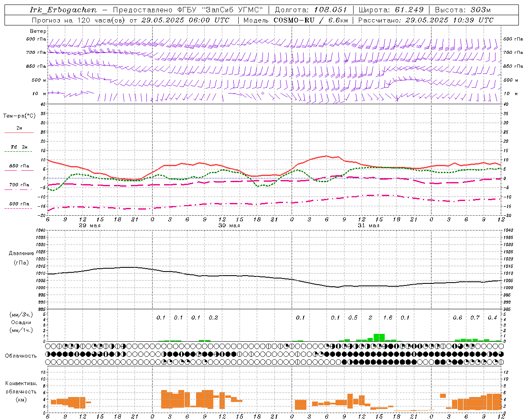Click the elevation value Высота: 303м
Screen dimensions: 525x420
click(x=463, y=10)
